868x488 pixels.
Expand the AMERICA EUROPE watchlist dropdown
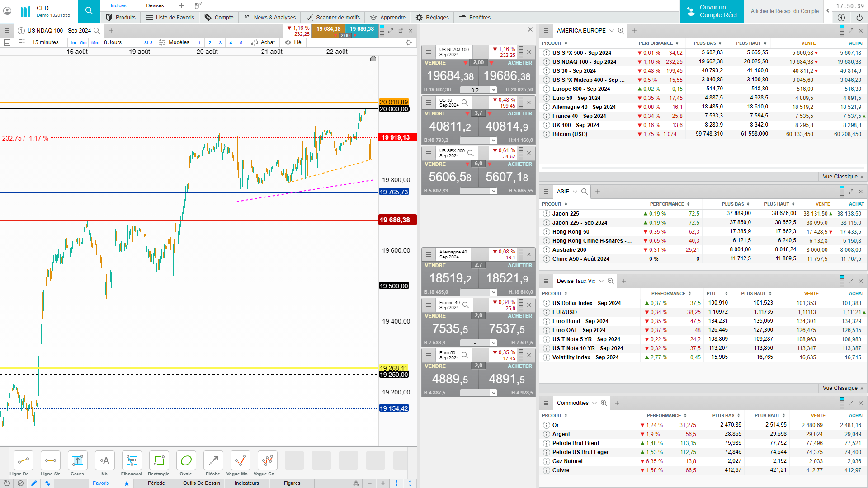pos(612,31)
